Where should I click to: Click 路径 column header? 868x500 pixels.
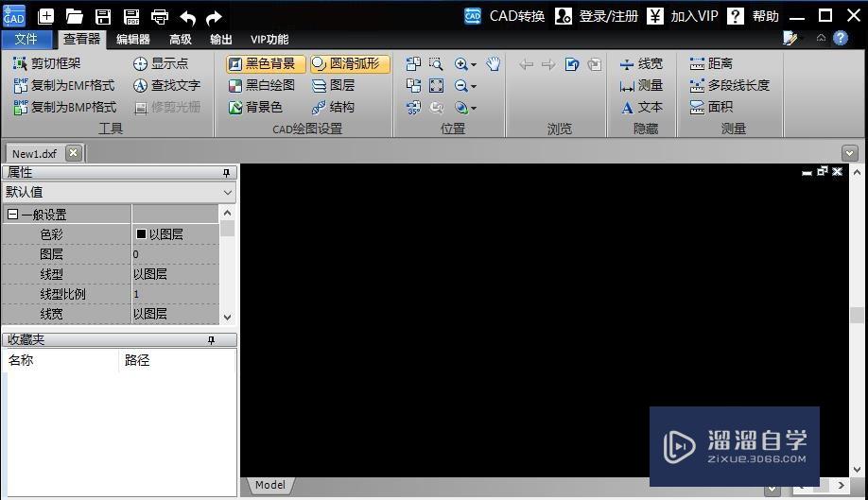pos(177,361)
